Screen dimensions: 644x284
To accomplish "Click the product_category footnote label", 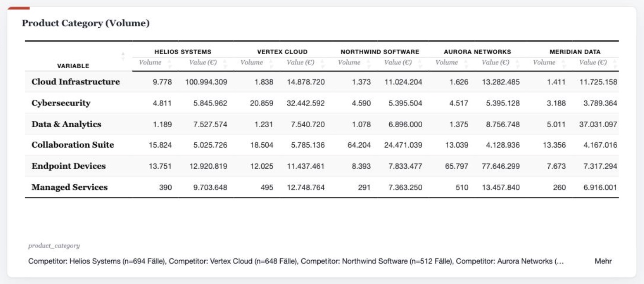I will point(54,246).
